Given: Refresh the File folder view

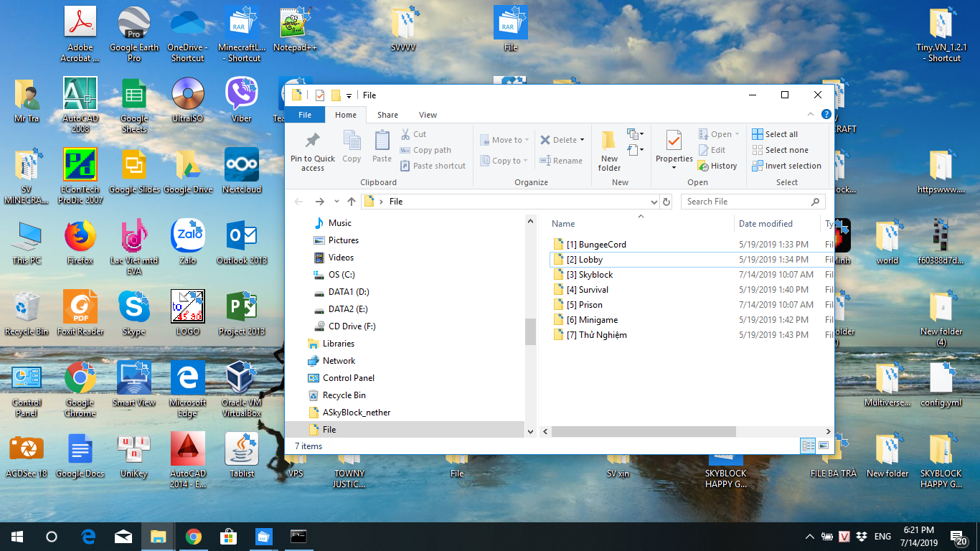Looking at the screenshot, I should (667, 202).
